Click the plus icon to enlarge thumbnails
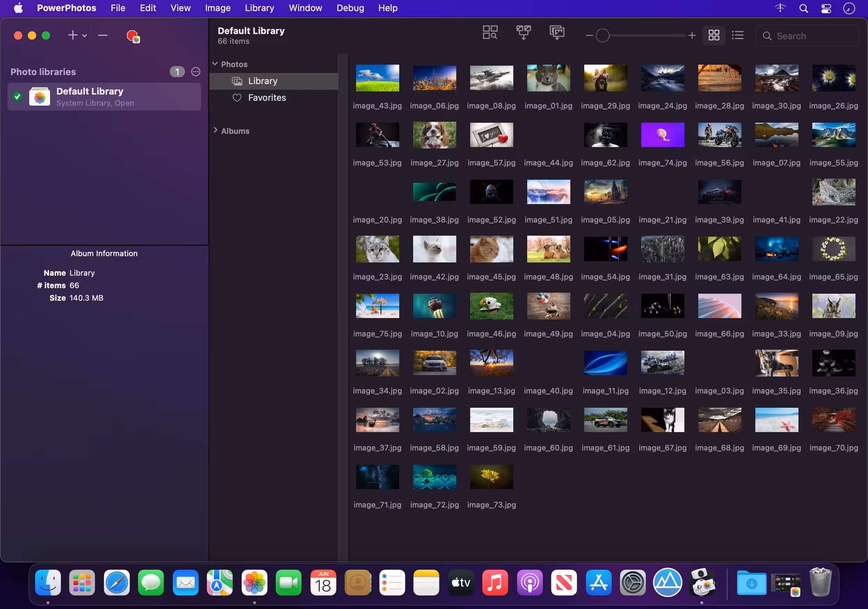 (x=692, y=35)
